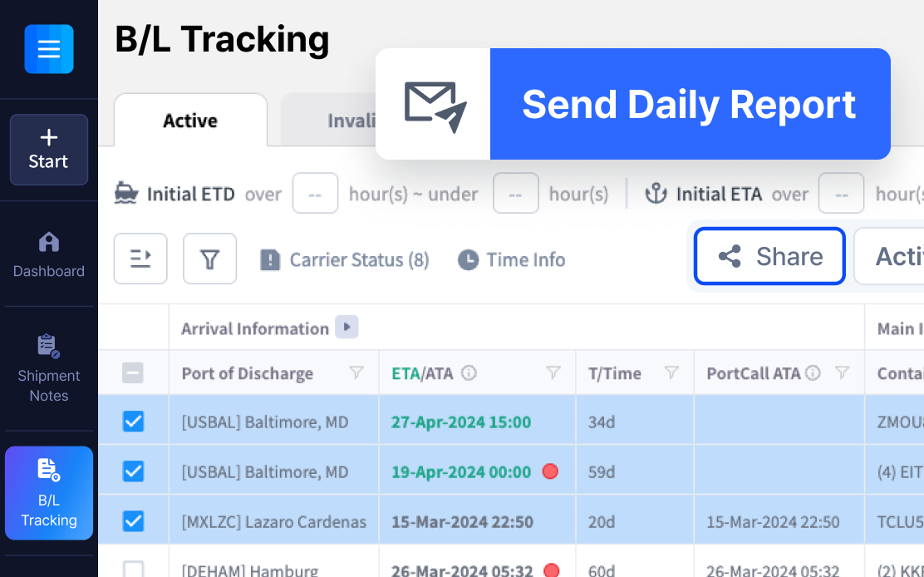The image size is (924, 577).
Task: Uncheck the Lazaro Cardenas row checkbox
Action: point(133,521)
